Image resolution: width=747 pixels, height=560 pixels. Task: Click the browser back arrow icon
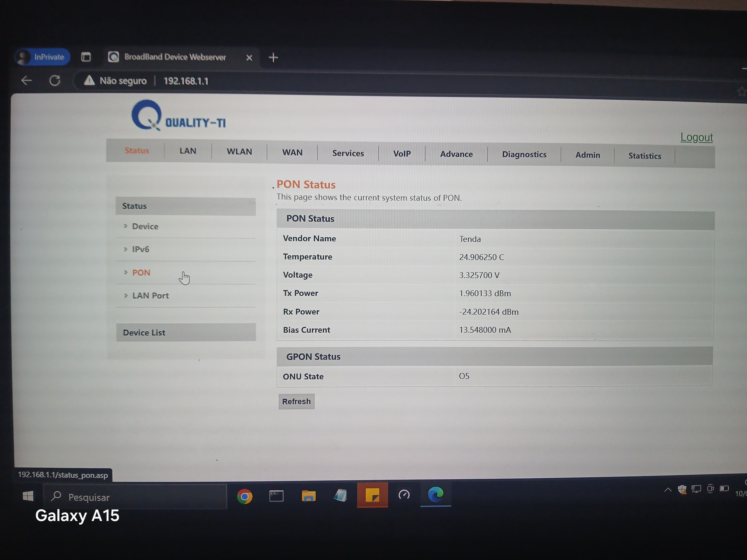click(26, 80)
